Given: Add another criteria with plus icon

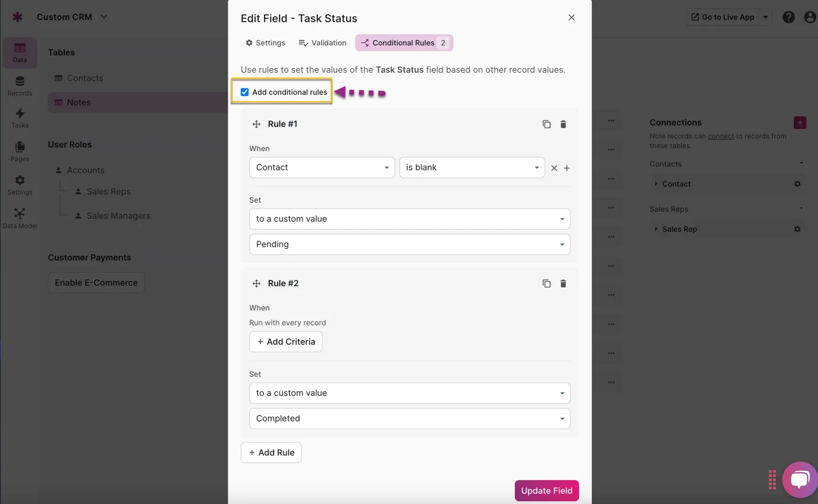Looking at the screenshot, I should pos(567,168).
